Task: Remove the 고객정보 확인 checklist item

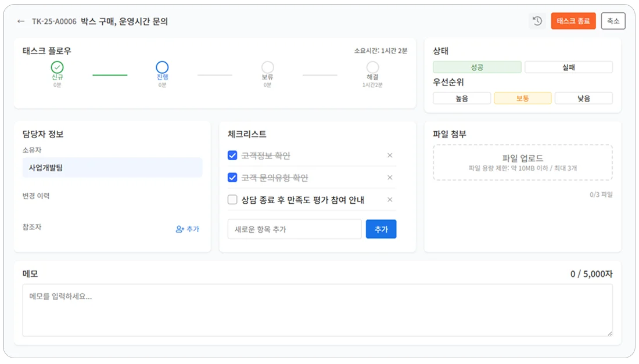Action: tap(390, 155)
